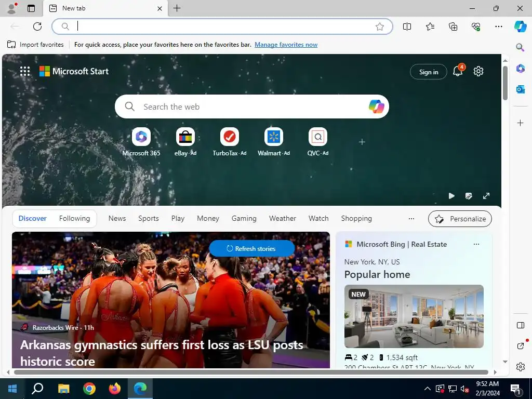Open page settings gear on Microsoft Start
The image size is (532, 399).
(478, 71)
